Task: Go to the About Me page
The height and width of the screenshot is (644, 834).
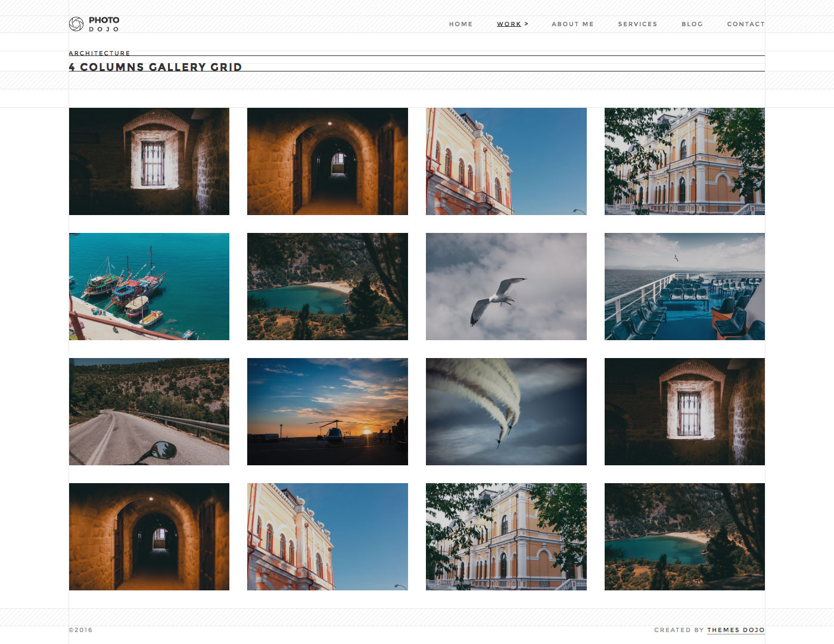Action: tap(573, 24)
